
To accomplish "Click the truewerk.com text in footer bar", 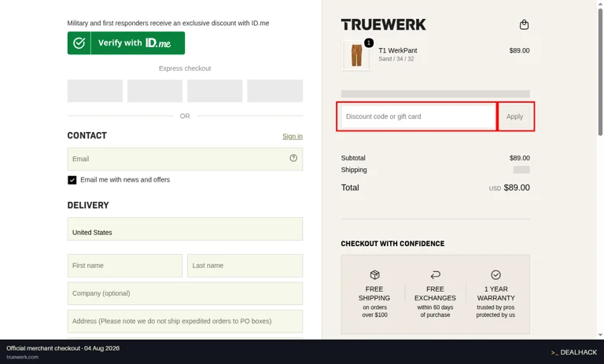I will click(22, 357).
